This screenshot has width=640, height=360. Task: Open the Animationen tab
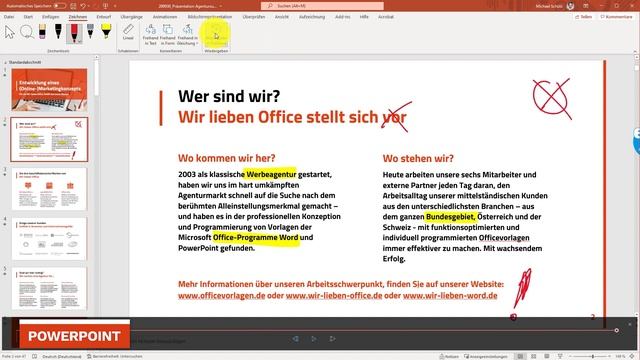165,17
